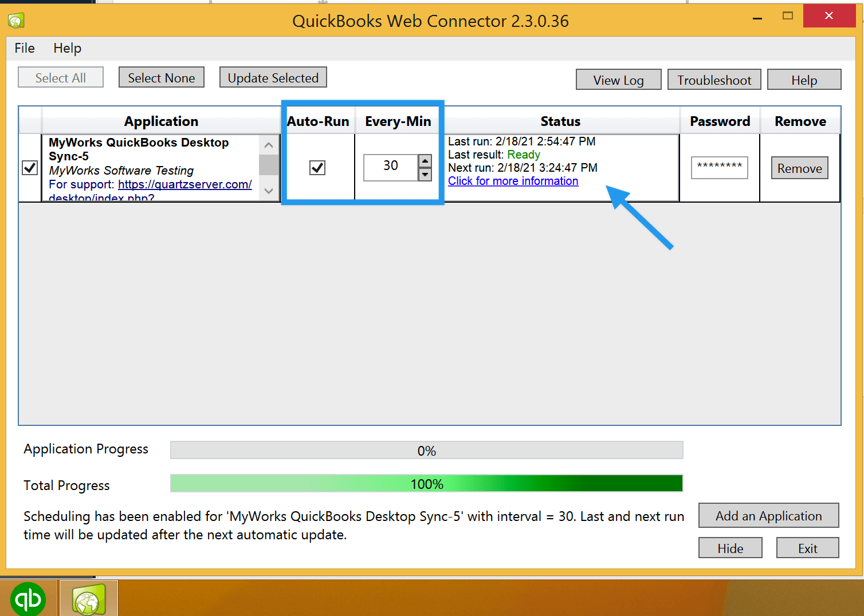Open the File menu

click(25, 48)
